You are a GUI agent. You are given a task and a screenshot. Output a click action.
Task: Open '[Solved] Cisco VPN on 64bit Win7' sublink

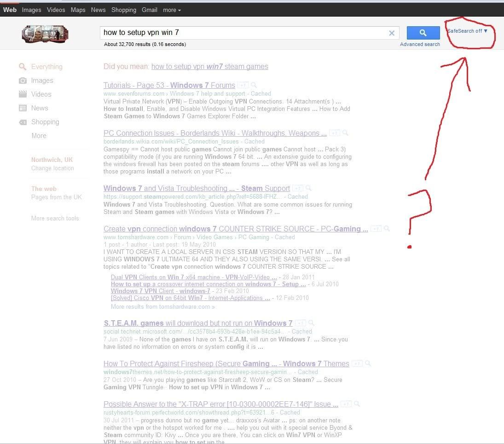click(190, 298)
